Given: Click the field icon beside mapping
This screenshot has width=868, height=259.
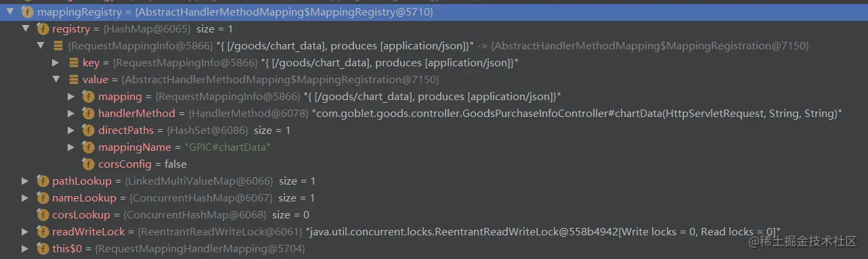Looking at the screenshot, I should [x=89, y=96].
